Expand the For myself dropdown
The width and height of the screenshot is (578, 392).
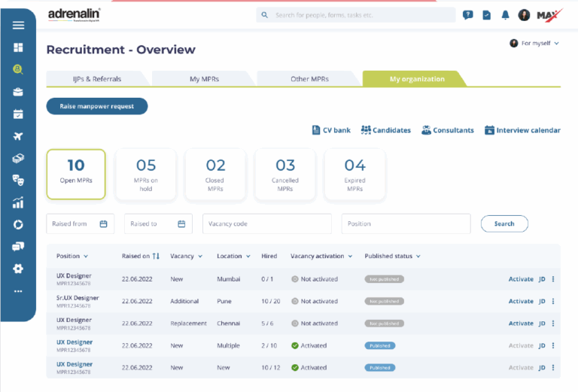click(x=535, y=44)
